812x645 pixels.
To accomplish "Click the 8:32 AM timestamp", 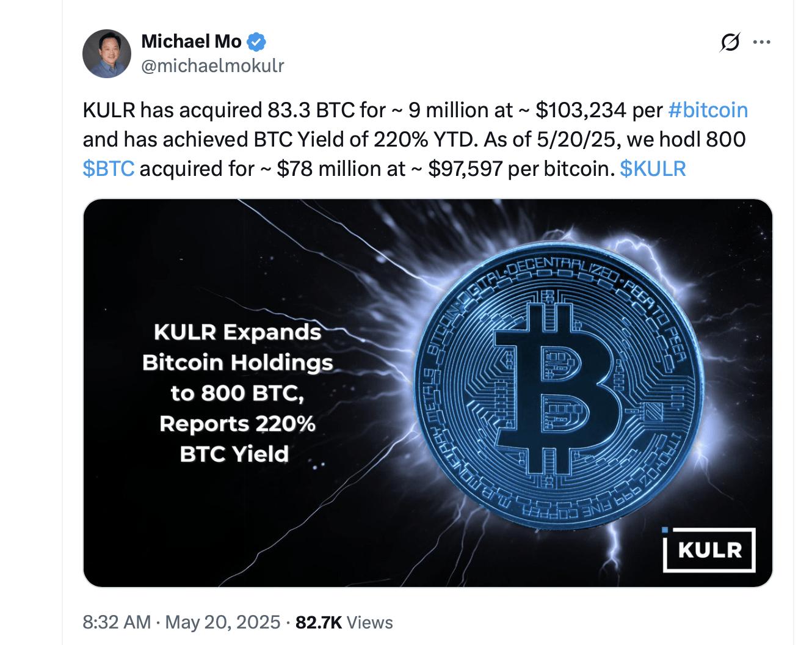I will (x=117, y=622).
